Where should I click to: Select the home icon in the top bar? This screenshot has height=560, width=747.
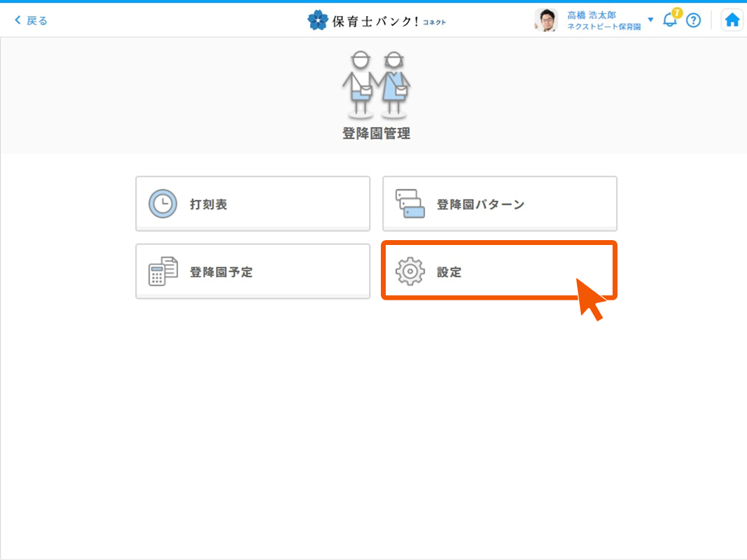[732, 19]
